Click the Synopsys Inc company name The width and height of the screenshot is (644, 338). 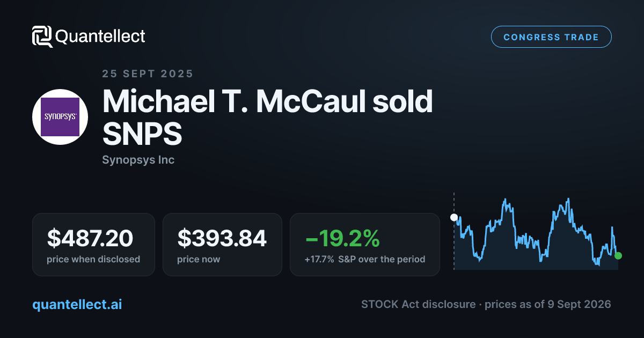click(138, 160)
